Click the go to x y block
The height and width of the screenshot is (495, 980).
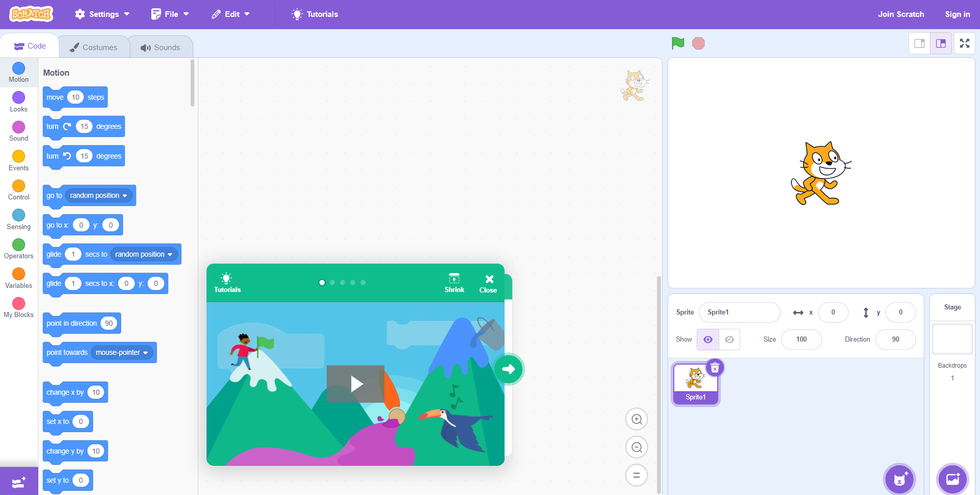83,226
